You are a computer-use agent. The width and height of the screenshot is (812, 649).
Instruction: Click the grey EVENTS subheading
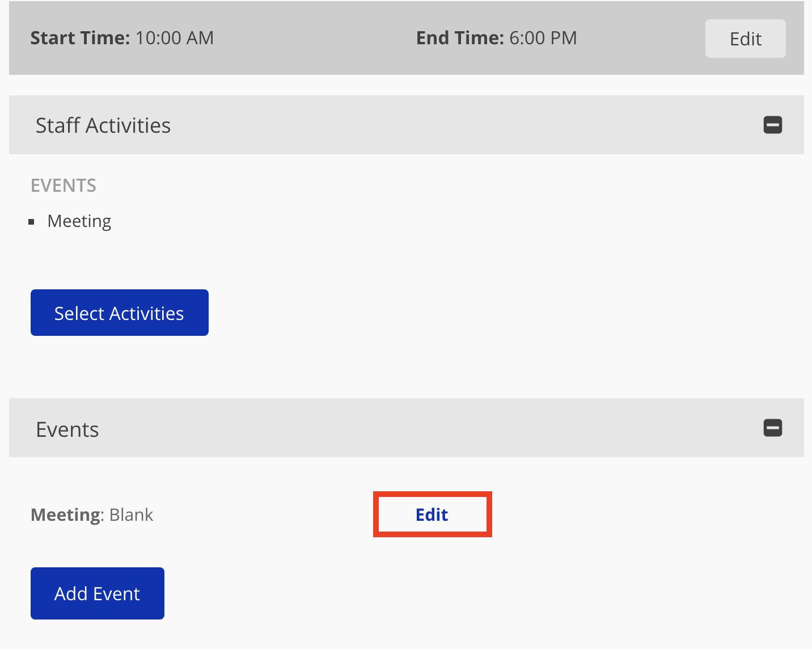click(x=64, y=186)
